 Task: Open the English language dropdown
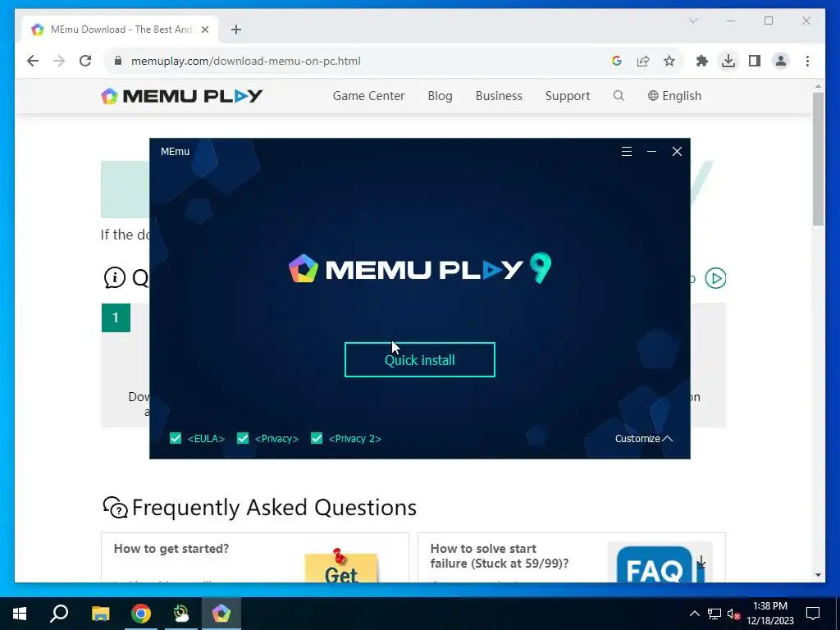(x=674, y=96)
